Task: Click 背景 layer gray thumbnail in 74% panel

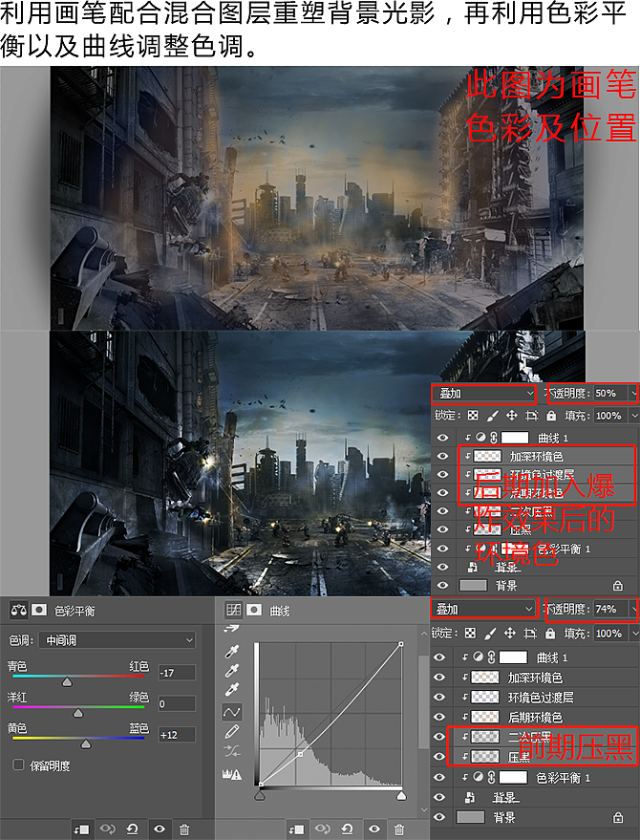Action: point(470,817)
